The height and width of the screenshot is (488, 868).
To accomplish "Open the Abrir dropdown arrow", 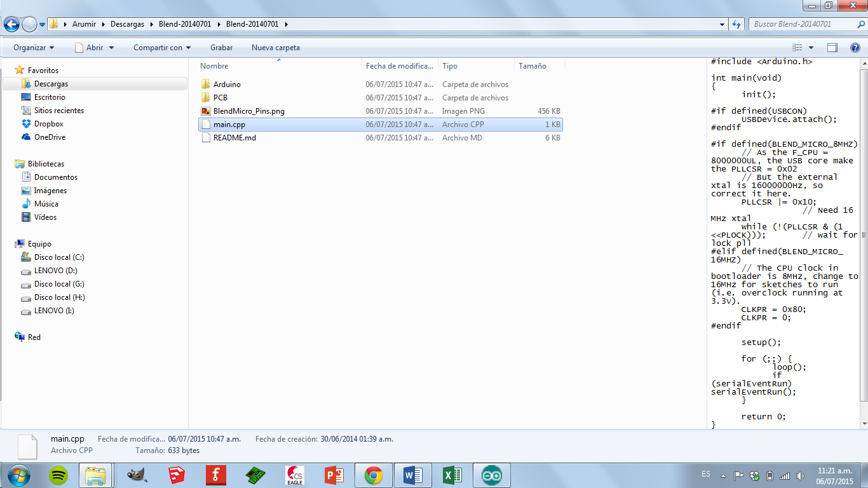I will pyautogui.click(x=111, y=48).
